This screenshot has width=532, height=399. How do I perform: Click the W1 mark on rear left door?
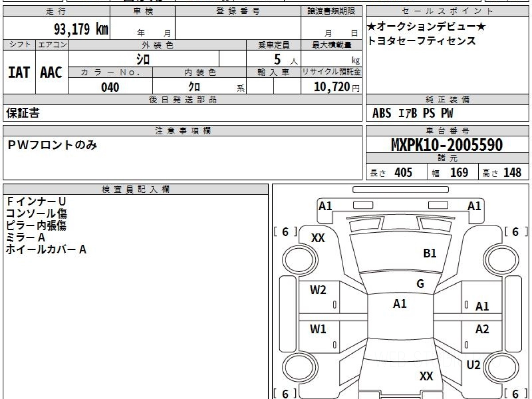318,329
